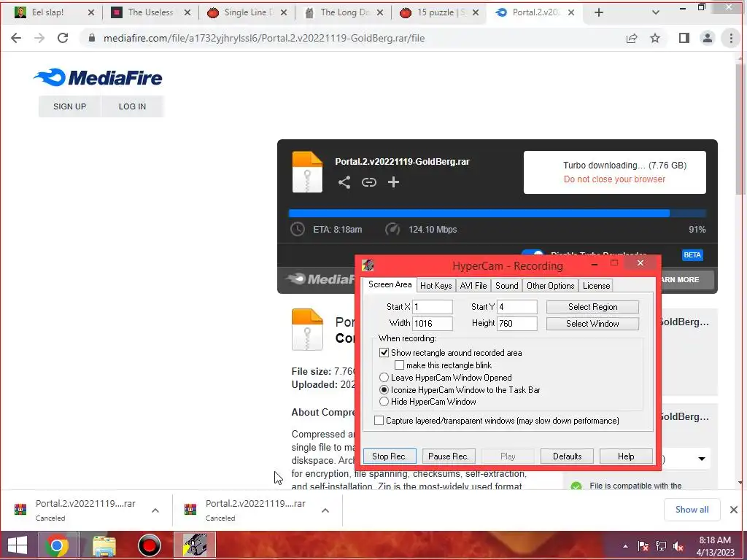Open a new browser tab

(x=599, y=13)
